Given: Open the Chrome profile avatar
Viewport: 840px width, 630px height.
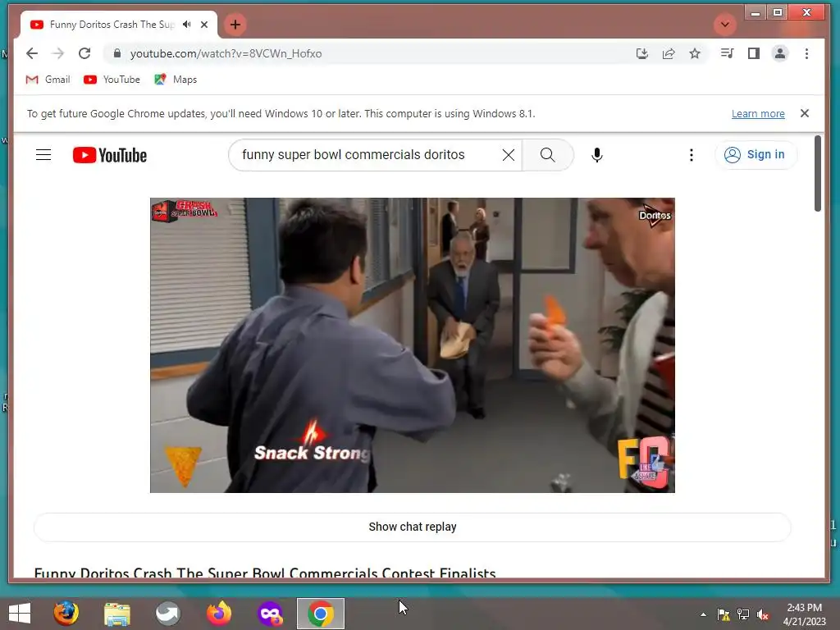Looking at the screenshot, I should coord(780,53).
